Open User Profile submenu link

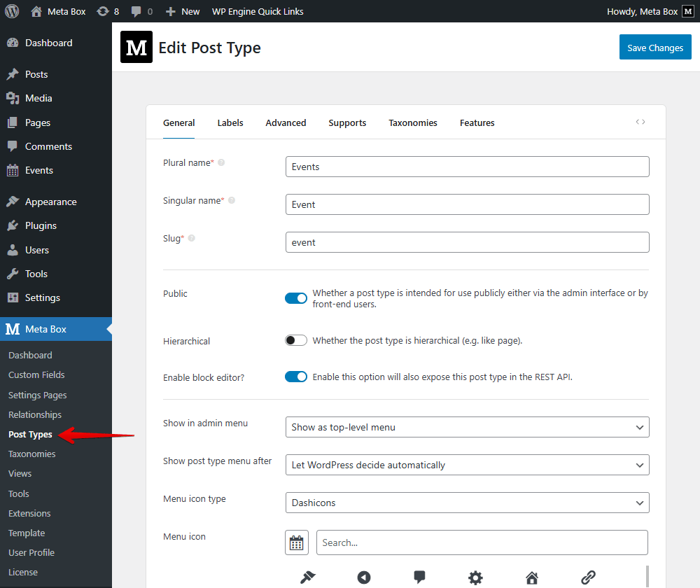pyautogui.click(x=31, y=553)
